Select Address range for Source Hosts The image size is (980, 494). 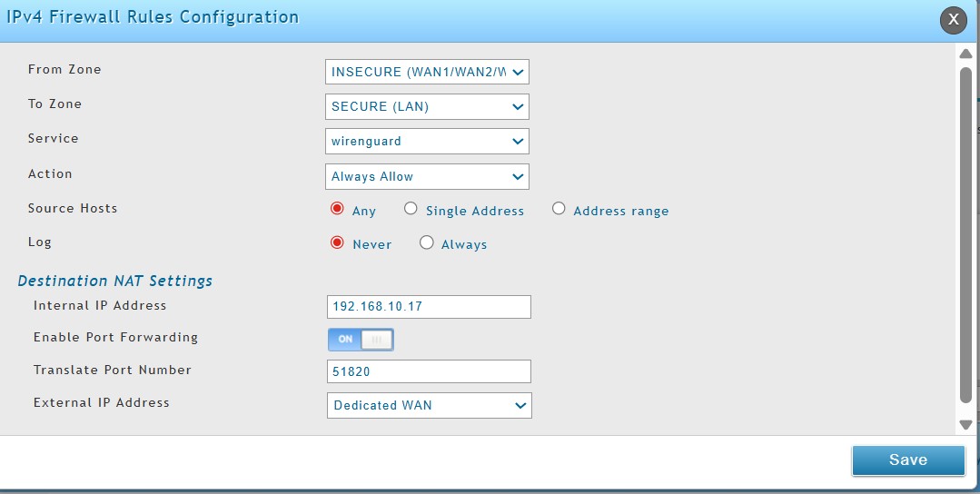(x=559, y=209)
